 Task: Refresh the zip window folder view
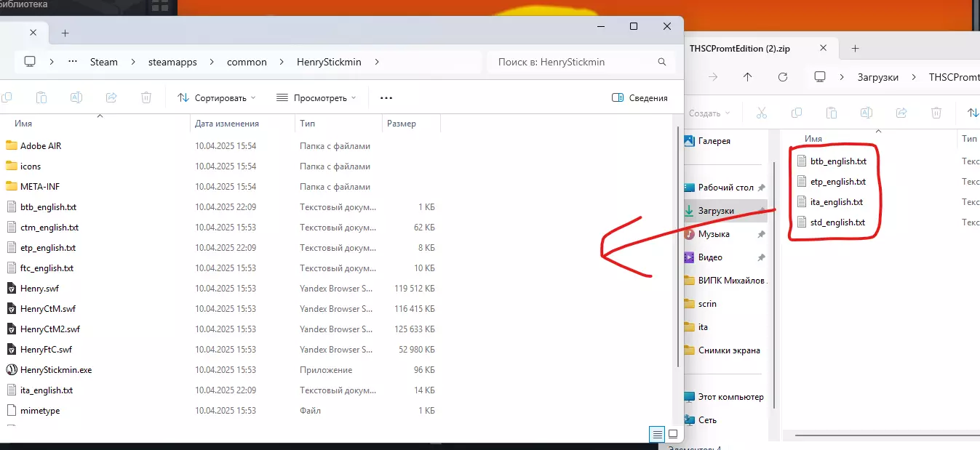pos(783,77)
